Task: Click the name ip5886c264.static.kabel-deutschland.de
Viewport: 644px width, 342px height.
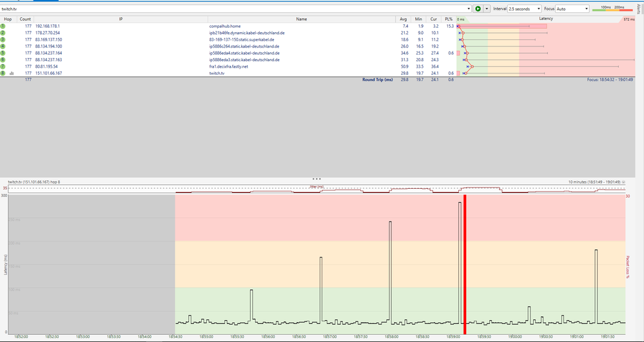Action: (x=244, y=46)
